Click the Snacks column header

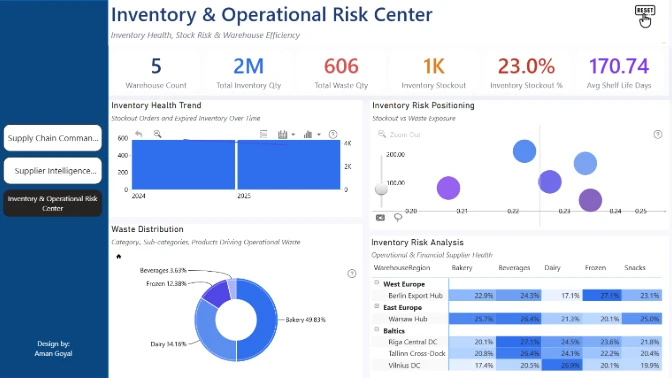click(x=635, y=268)
